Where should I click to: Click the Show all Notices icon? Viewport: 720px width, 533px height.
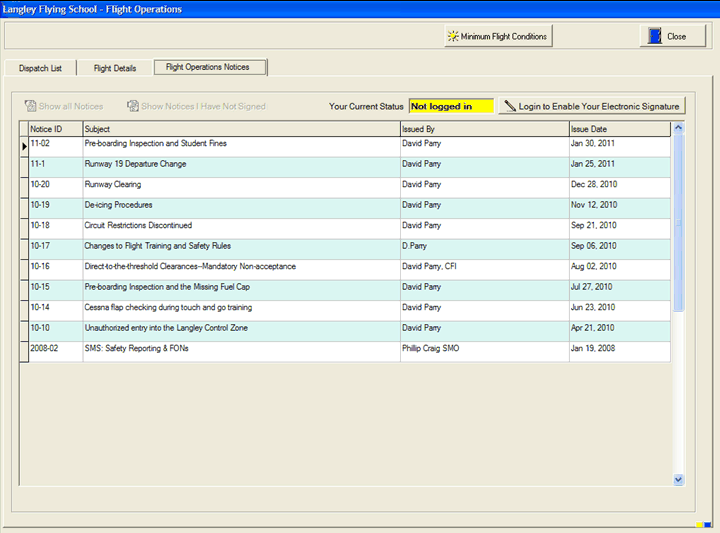(30, 106)
